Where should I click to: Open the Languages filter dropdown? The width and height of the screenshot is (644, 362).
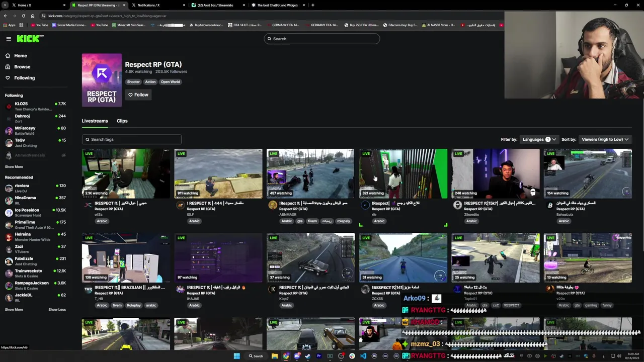click(539, 139)
